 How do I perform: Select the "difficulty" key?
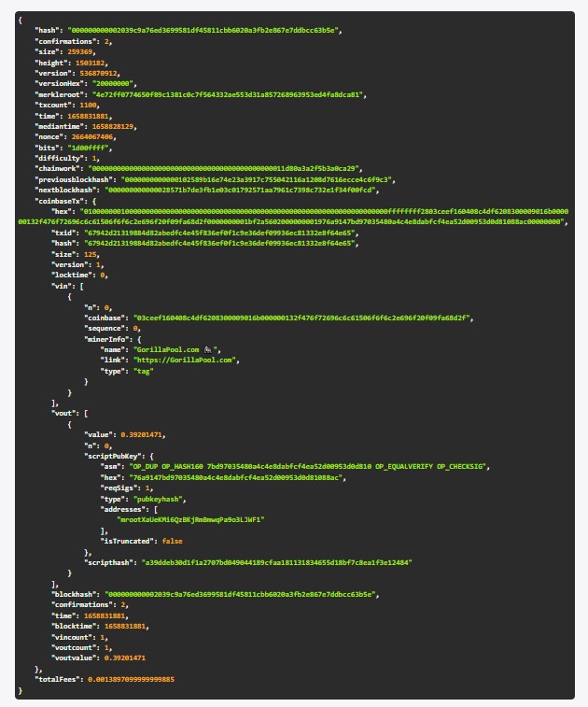click(59, 158)
